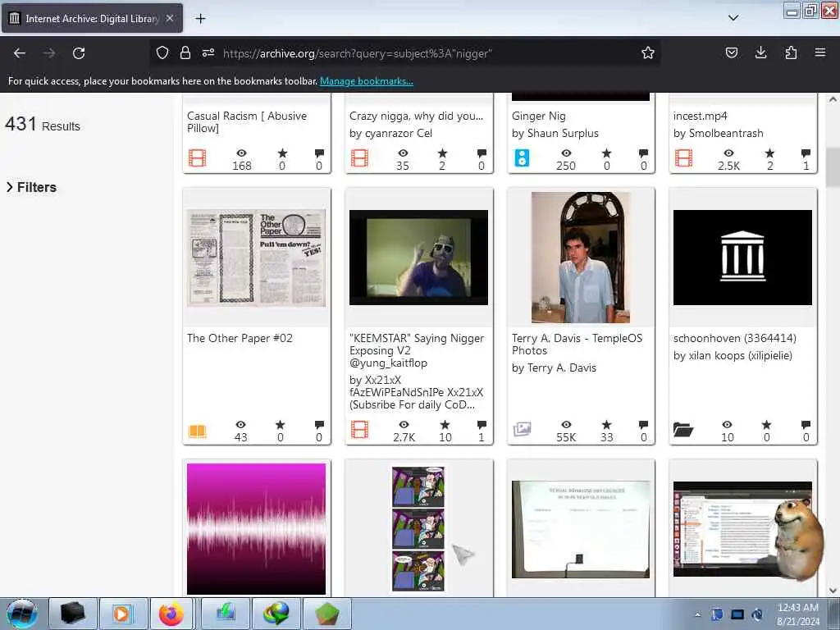The image size is (840, 630).
Task: Open the projected slide presentation thumbnail
Action: tap(581, 529)
